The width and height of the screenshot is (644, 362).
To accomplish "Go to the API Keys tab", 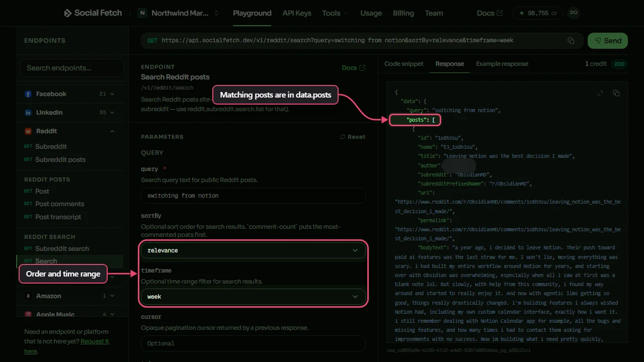I will [x=297, y=13].
